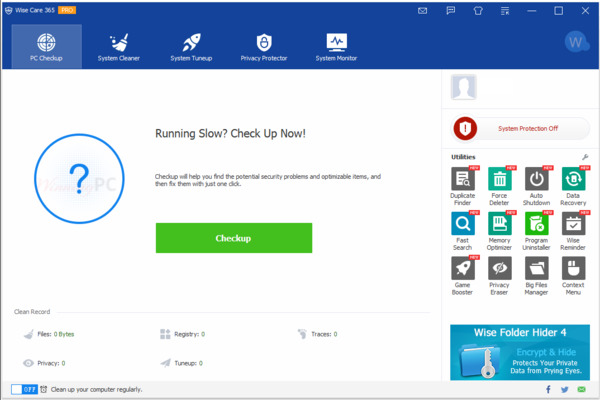Click the green email icon in footer

582,390
